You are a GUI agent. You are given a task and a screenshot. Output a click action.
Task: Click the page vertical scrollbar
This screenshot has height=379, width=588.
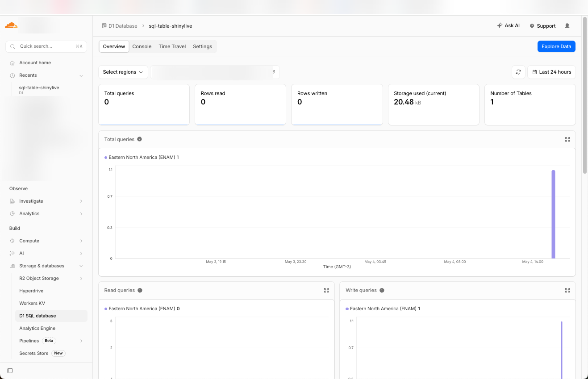(585, 96)
